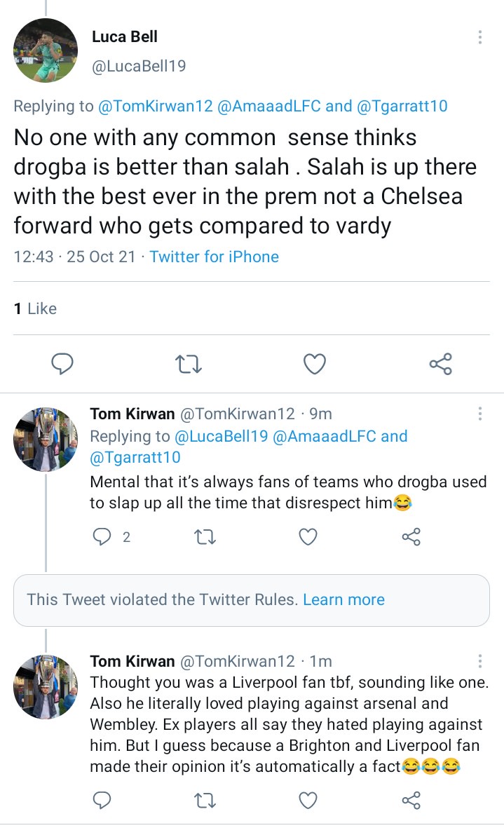The height and width of the screenshot is (835, 504).
Task: Like Tom Kirwan's 1m tweet
Action: (308, 801)
